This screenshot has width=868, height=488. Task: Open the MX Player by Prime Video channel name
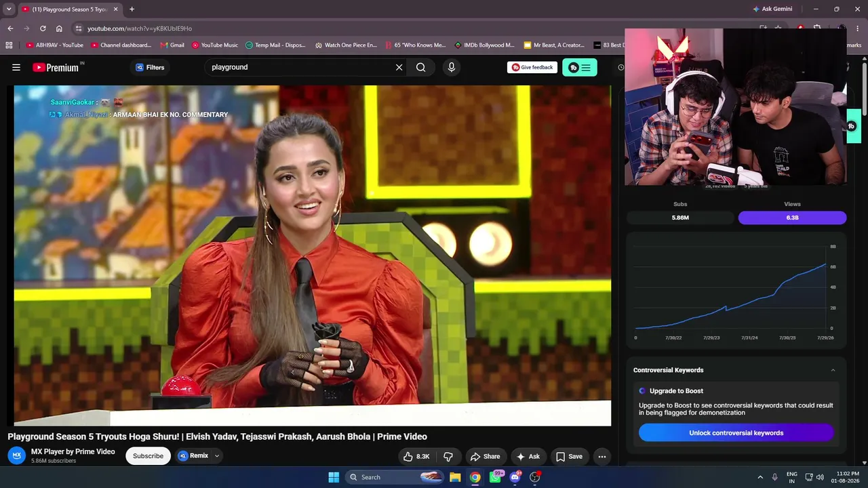73,451
